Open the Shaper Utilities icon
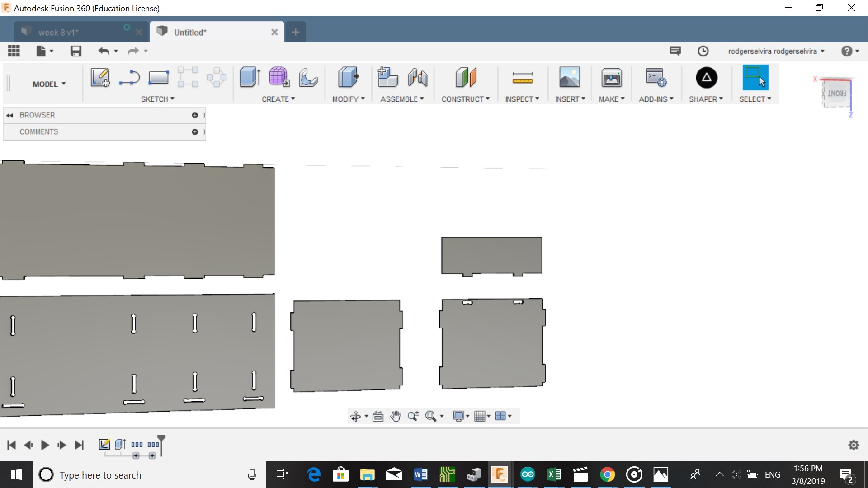Image resolution: width=868 pixels, height=488 pixels. click(x=706, y=78)
